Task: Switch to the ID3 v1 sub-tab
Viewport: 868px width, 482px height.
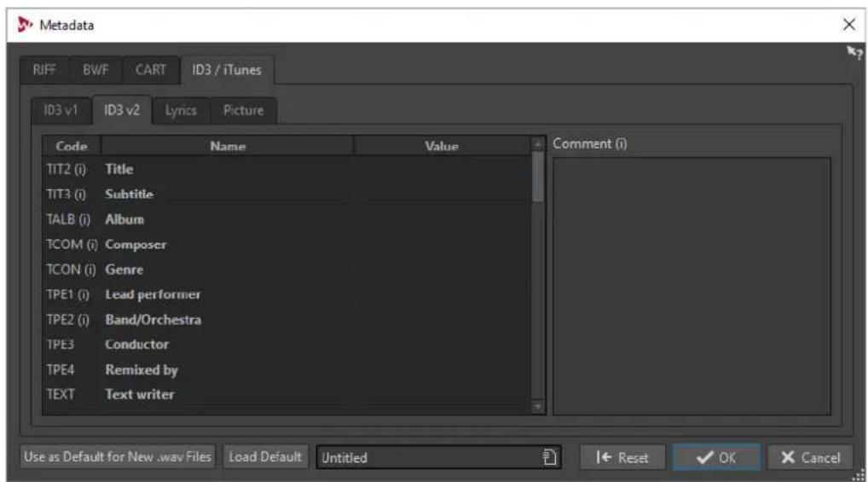Action: (x=61, y=110)
